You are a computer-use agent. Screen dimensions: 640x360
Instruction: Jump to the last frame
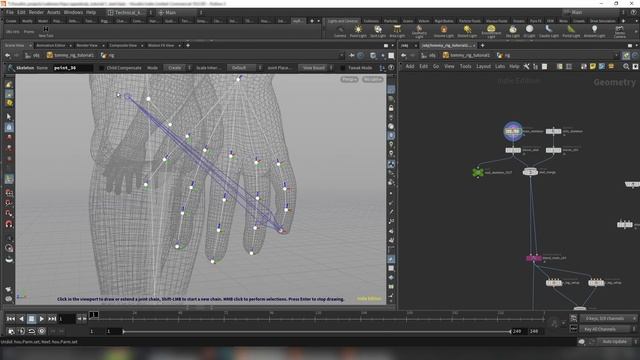pos(52,319)
